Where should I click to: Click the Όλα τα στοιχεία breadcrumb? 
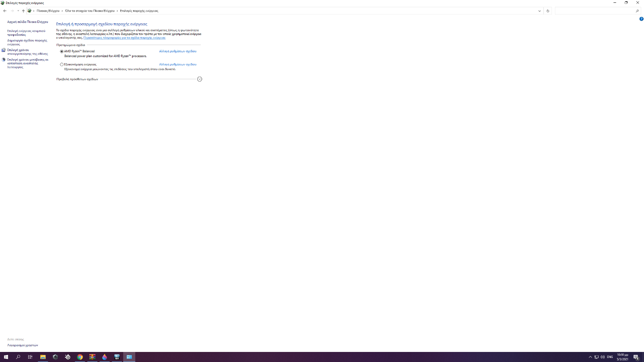tap(90, 11)
